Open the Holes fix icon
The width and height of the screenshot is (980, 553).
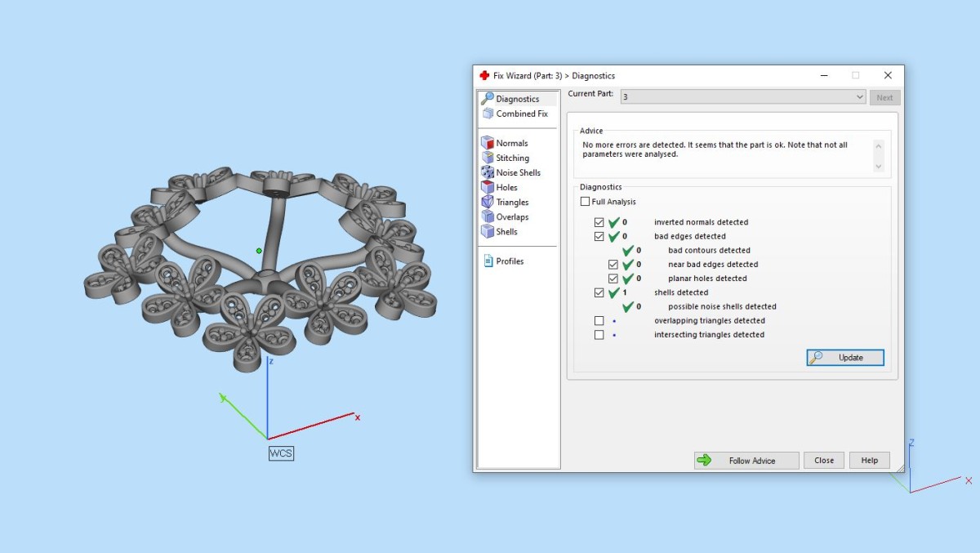click(x=488, y=187)
